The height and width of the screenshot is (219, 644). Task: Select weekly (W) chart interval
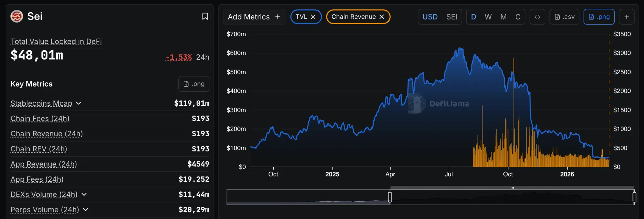tap(488, 17)
